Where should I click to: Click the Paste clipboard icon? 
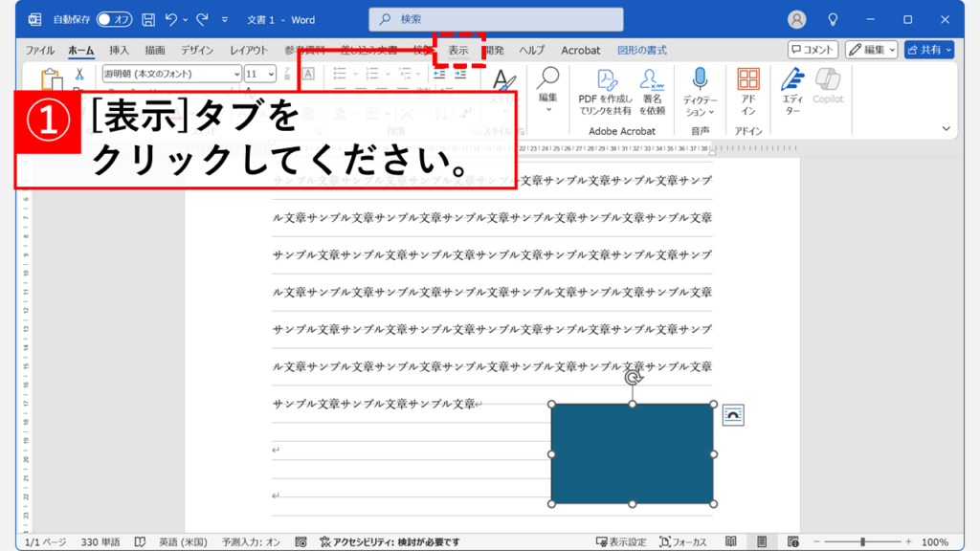pos(52,79)
